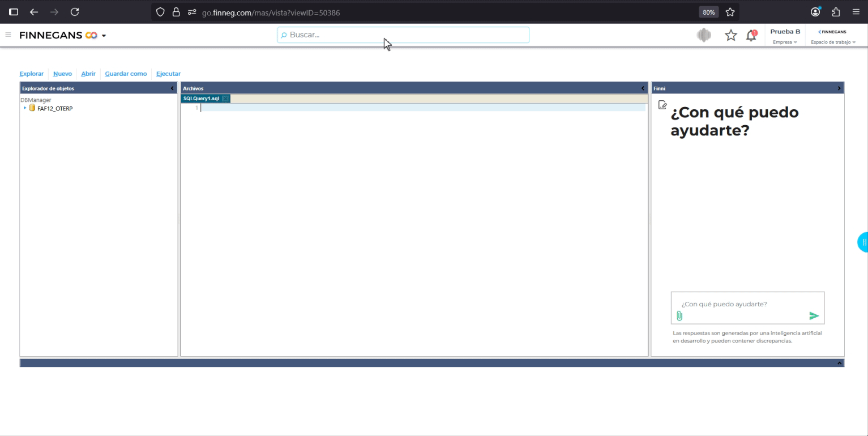Start a new Finni chat
Viewport: 868px width, 436px height.
click(662, 105)
